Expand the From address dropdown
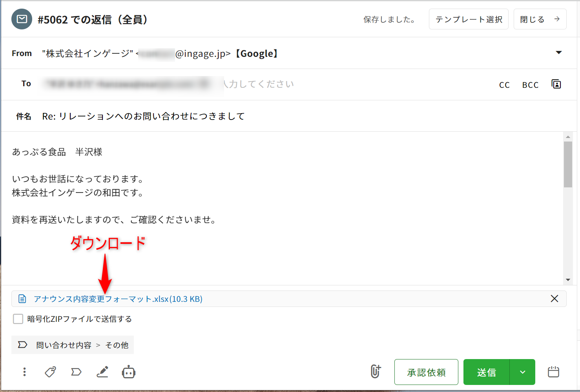The width and height of the screenshot is (580, 392). pos(559,53)
